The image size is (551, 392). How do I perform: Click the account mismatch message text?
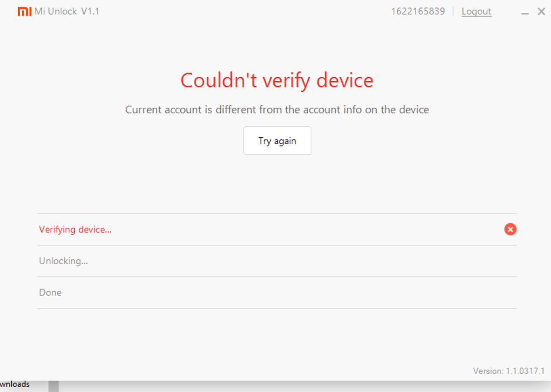[277, 110]
